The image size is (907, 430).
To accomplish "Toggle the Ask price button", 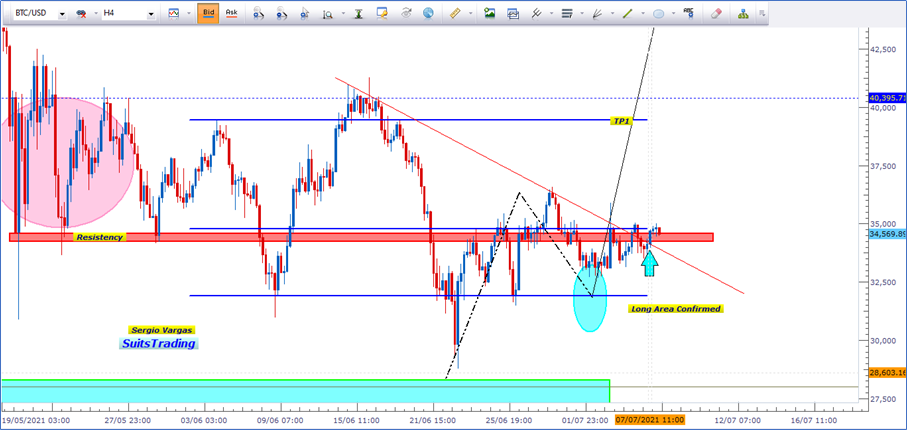I will point(231,14).
